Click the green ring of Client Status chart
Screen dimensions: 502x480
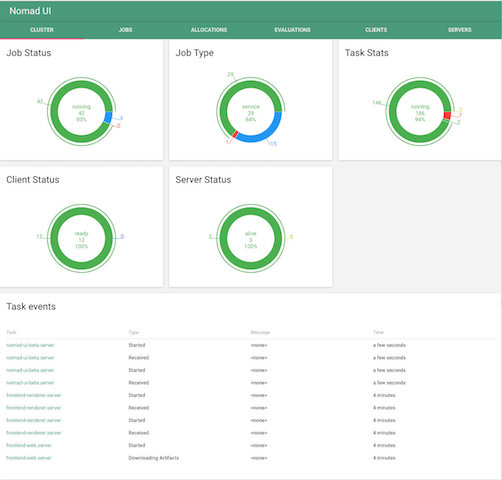82,211
